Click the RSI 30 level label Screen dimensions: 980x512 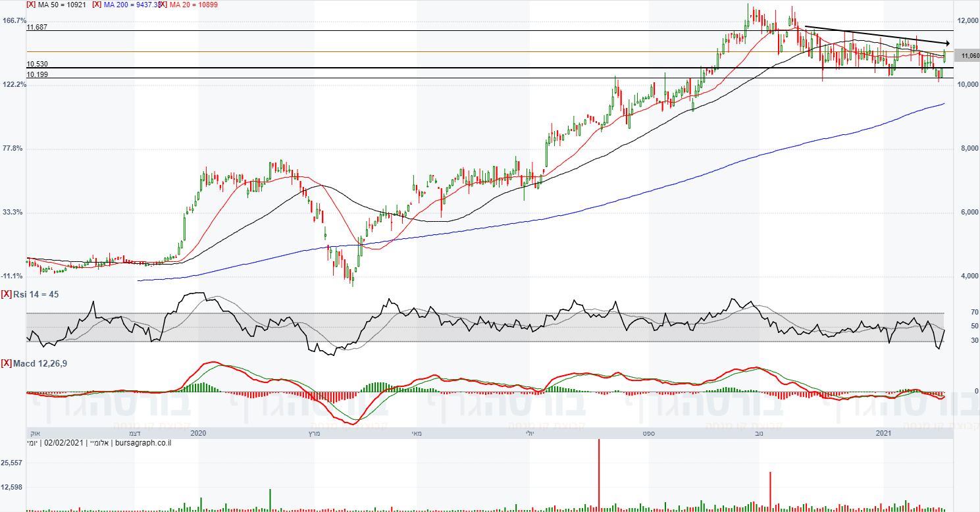[974, 340]
